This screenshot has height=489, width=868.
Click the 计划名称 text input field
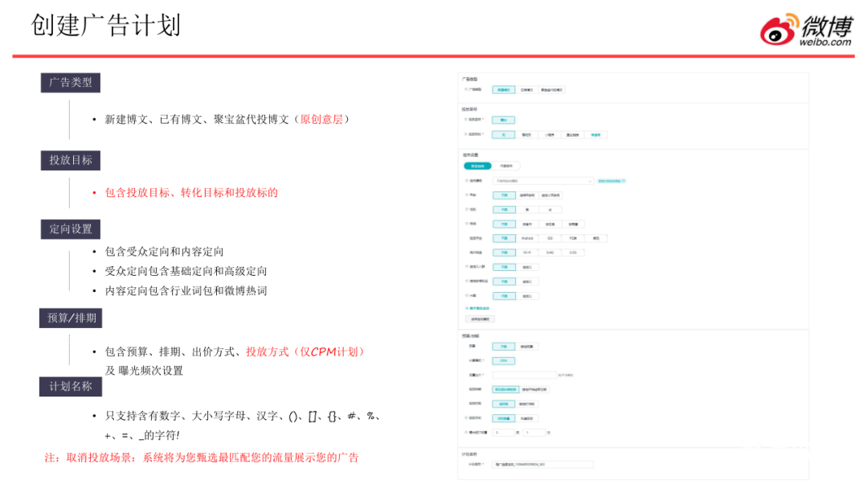542,464
